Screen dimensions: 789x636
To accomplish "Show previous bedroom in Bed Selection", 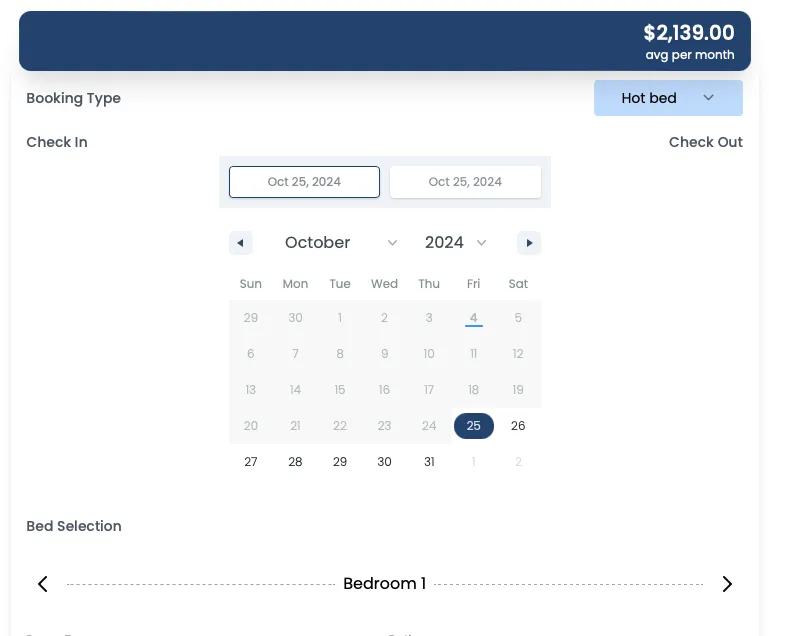I will pos(43,584).
